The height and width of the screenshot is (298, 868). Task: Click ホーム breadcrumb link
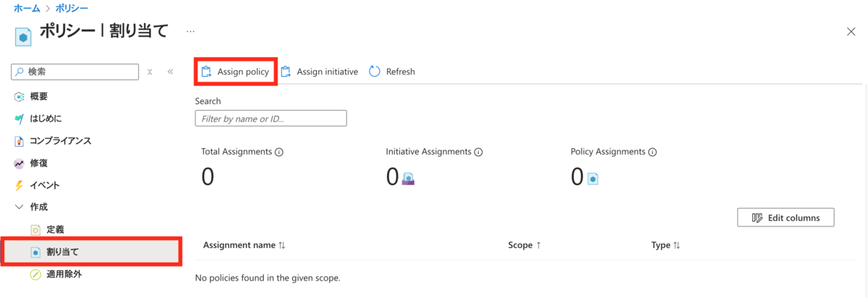(x=26, y=9)
